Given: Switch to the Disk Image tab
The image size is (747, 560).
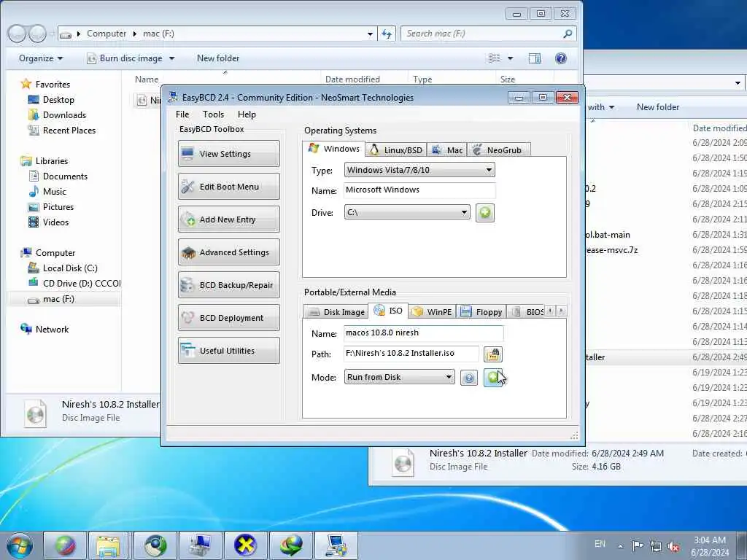Looking at the screenshot, I should [336, 312].
